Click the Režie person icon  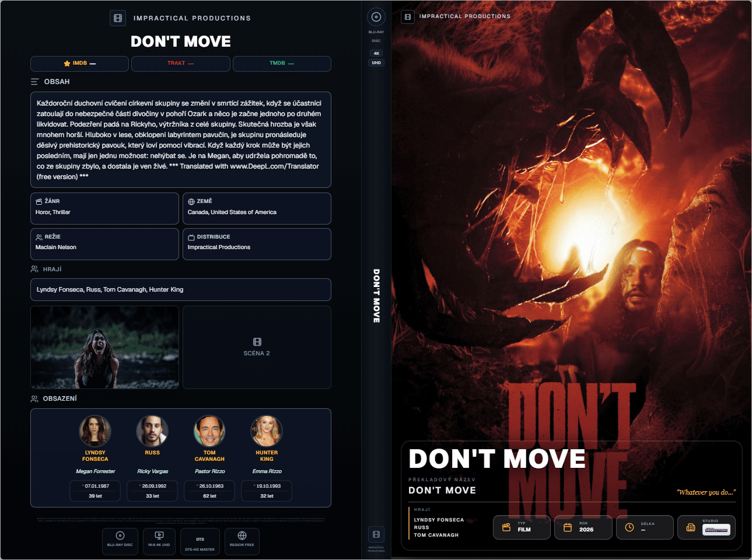pos(39,237)
